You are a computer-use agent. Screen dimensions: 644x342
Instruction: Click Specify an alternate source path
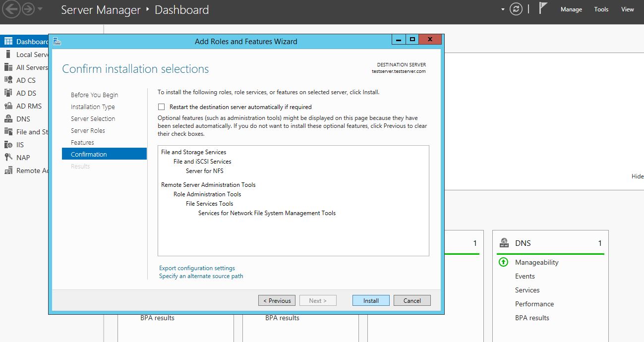coord(201,276)
